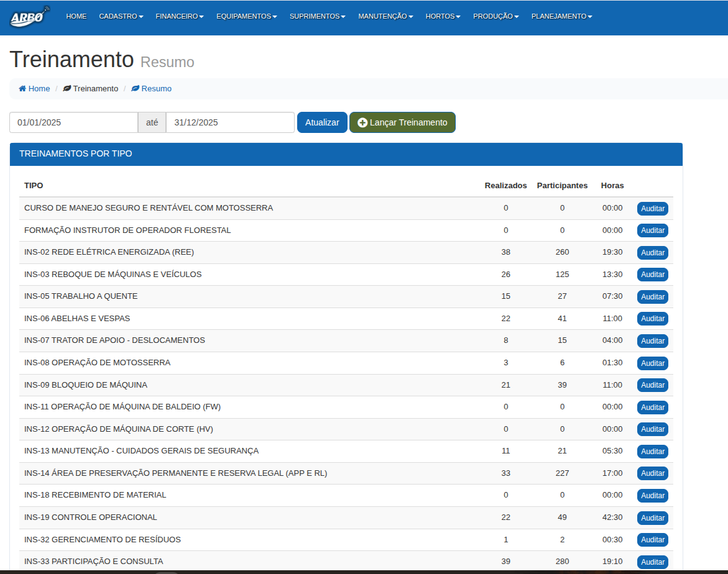Click the Atualizar button

point(322,122)
